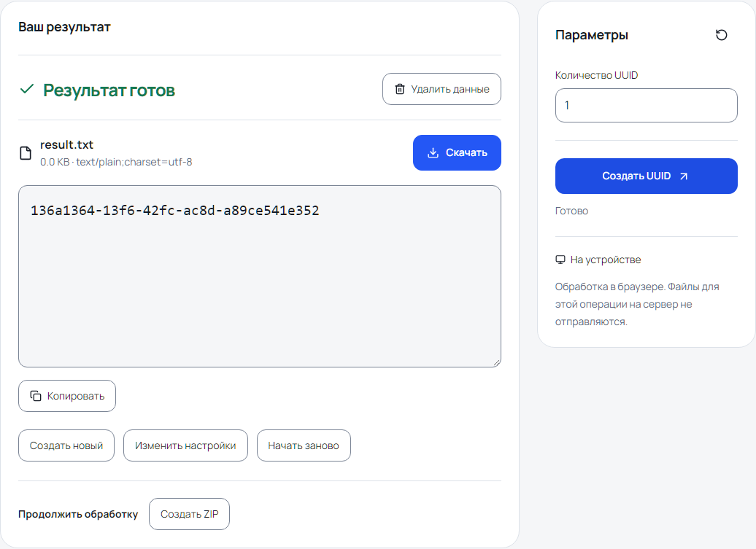Click the text area resize handle corner
The width and height of the screenshot is (756, 549).
tap(497, 362)
